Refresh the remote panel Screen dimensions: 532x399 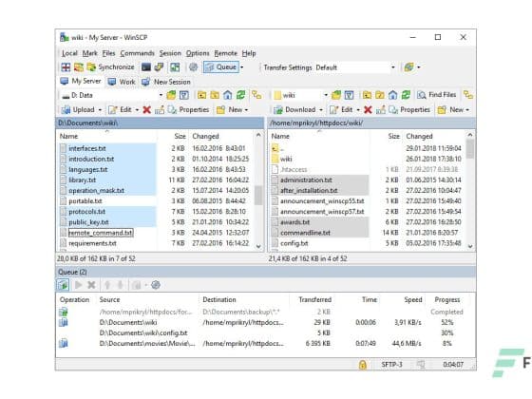point(406,95)
